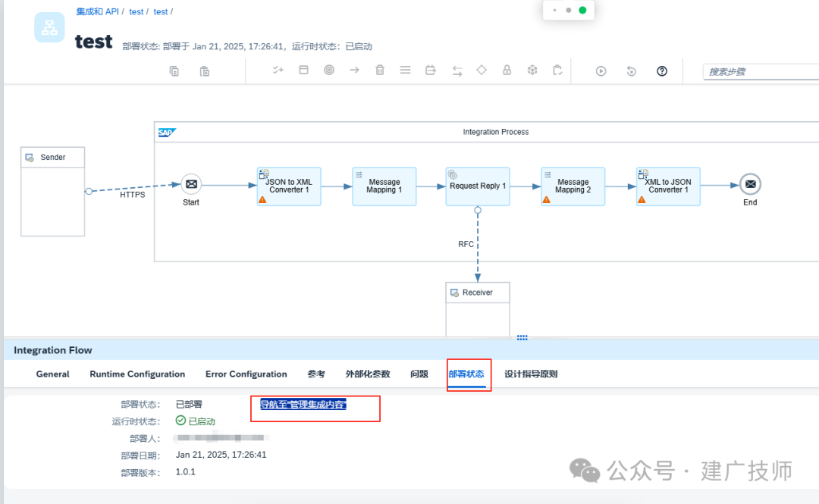The width and height of the screenshot is (819, 504).
Task: Select the Request Reply 1 step
Action: [x=478, y=186]
